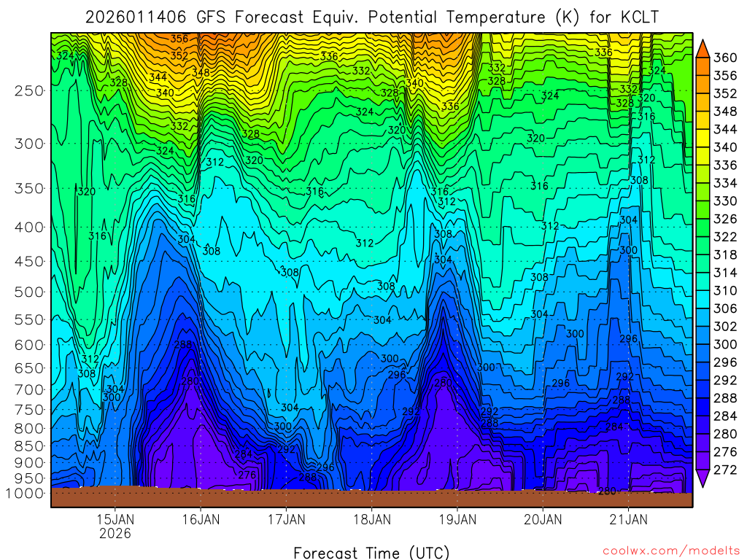Image resolution: width=747 pixels, height=560 pixels.
Task: Pick colorbar swatch between 322 and 326
Action: coord(703,228)
